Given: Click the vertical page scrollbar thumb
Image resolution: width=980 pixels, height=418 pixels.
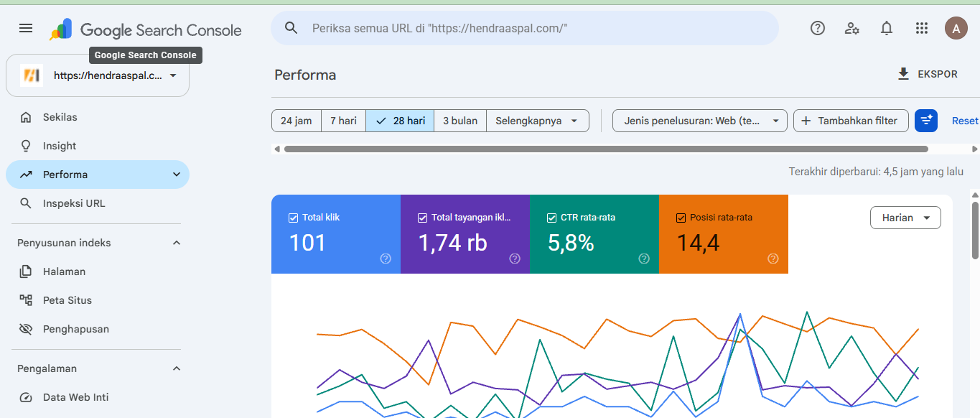Looking at the screenshot, I should (x=975, y=230).
